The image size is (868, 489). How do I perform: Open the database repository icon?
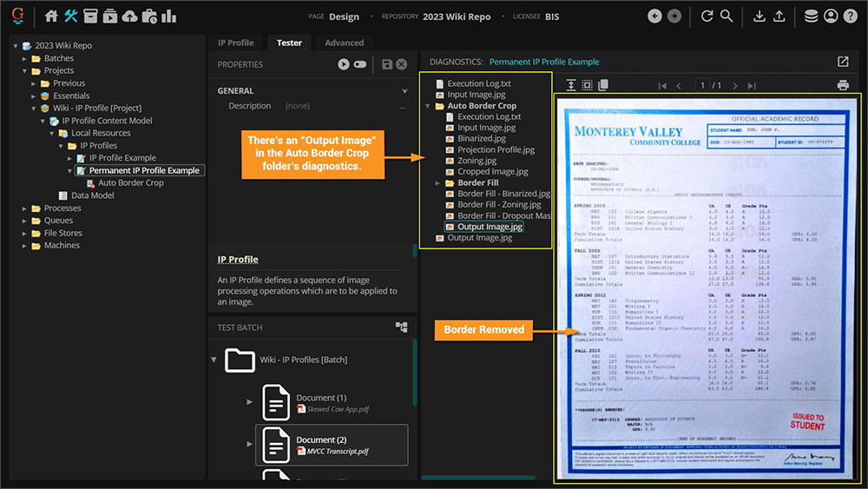[x=811, y=16]
